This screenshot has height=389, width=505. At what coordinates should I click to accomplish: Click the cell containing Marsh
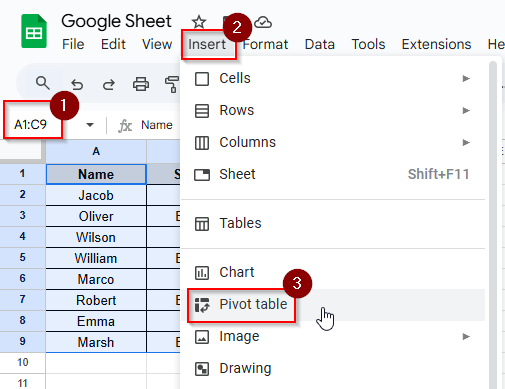point(96,342)
